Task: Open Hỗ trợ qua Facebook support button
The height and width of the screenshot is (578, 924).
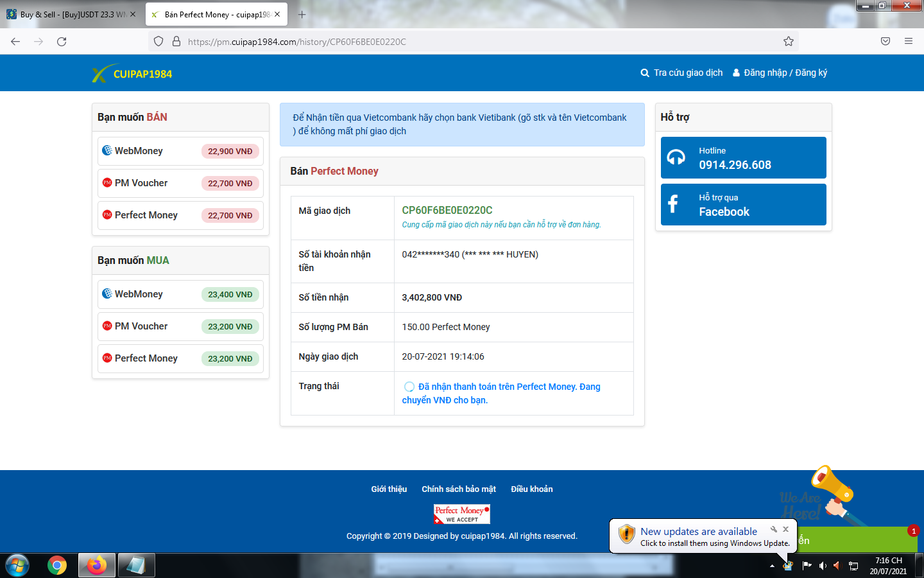Action: coord(743,204)
